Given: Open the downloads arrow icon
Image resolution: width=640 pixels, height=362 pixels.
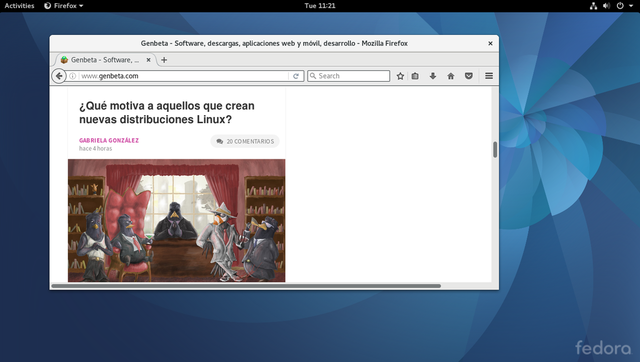Looking at the screenshot, I should tap(433, 76).
